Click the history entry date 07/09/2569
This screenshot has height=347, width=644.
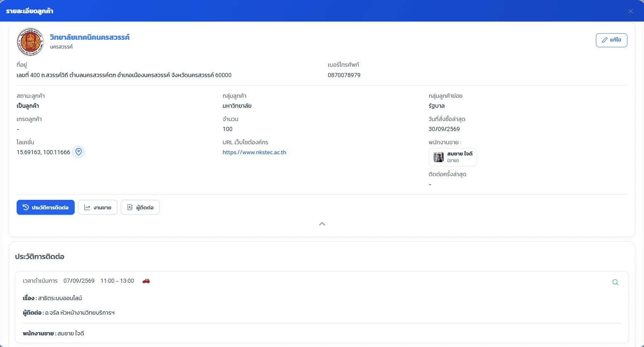tap(79, 281)
